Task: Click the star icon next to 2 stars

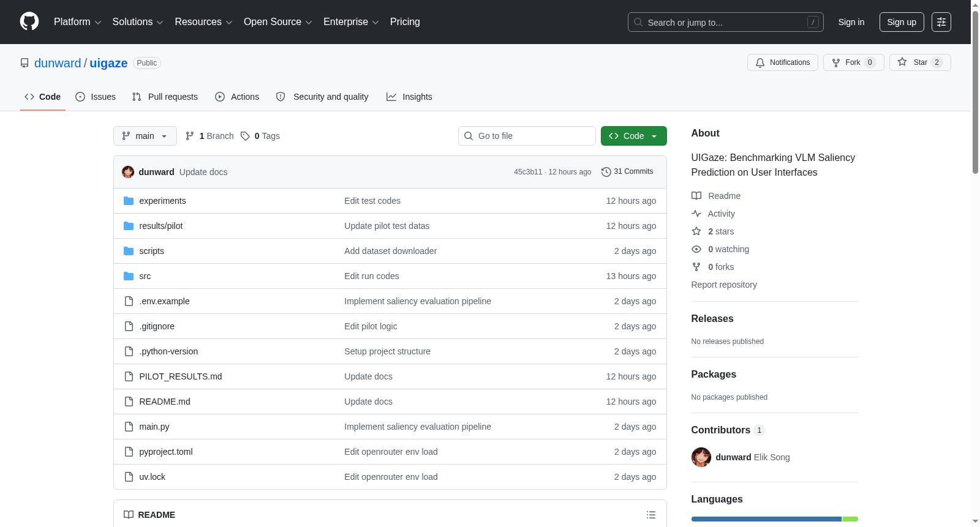Action: tap(696, 231)
